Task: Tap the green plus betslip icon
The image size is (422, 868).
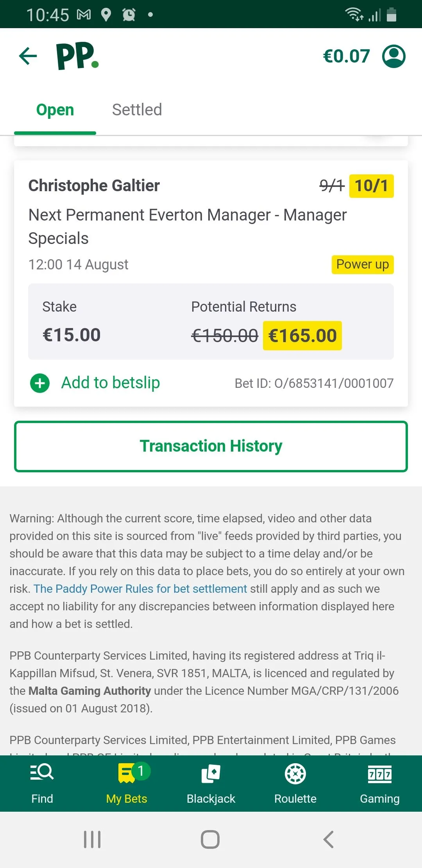Action: (x=40, y=383)
